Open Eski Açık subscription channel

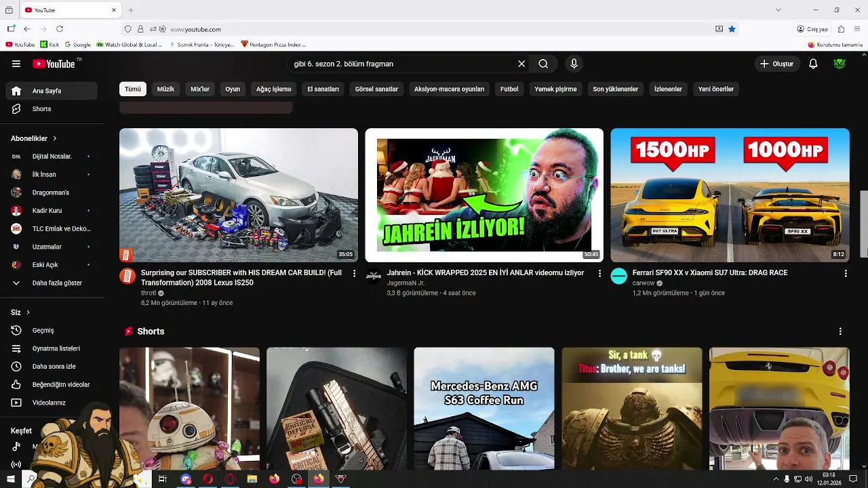[x=52, y=265]
